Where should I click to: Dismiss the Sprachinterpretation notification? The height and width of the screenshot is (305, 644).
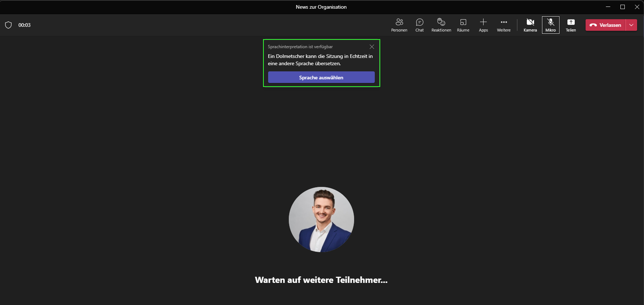tap(372, 47)
